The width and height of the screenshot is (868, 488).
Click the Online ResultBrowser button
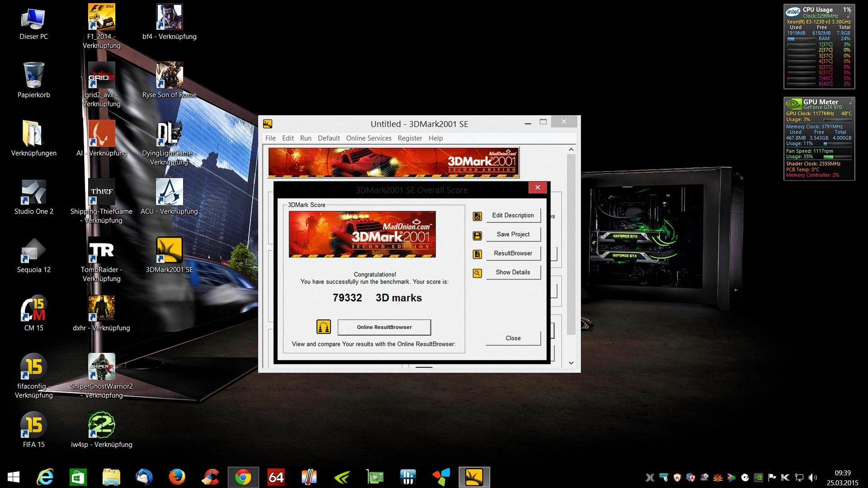384,327
